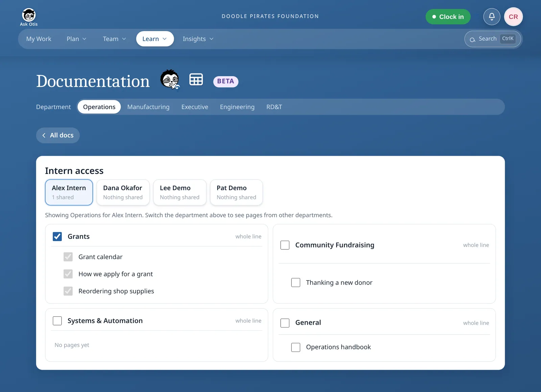Viewport: 541px width, 392px height.
Task: Click whole line label in General section
Action: pyautogui.click(x=476, y=323)
